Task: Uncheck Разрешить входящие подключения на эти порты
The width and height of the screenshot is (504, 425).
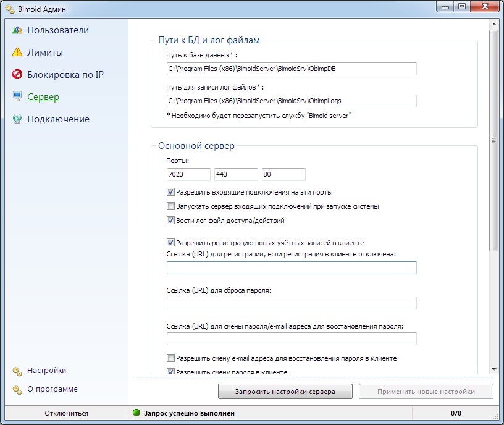Action: (x=170, y=192)
